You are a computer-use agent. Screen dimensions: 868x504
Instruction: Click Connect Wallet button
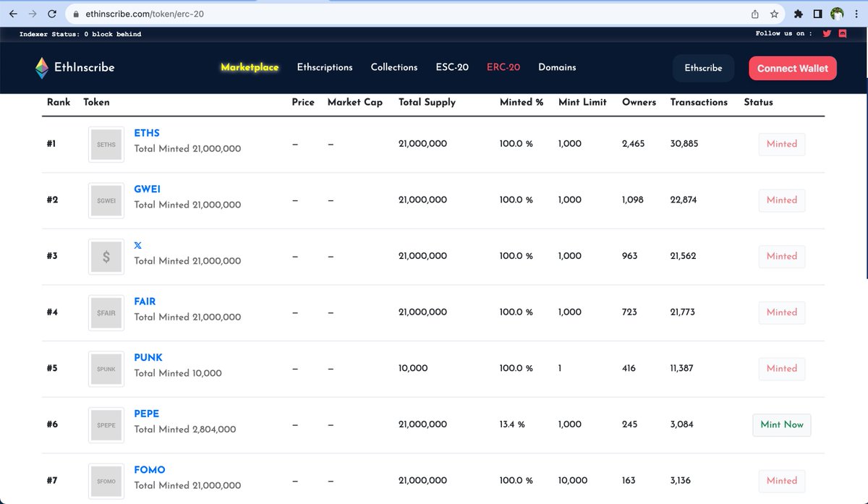coord(793,68)
